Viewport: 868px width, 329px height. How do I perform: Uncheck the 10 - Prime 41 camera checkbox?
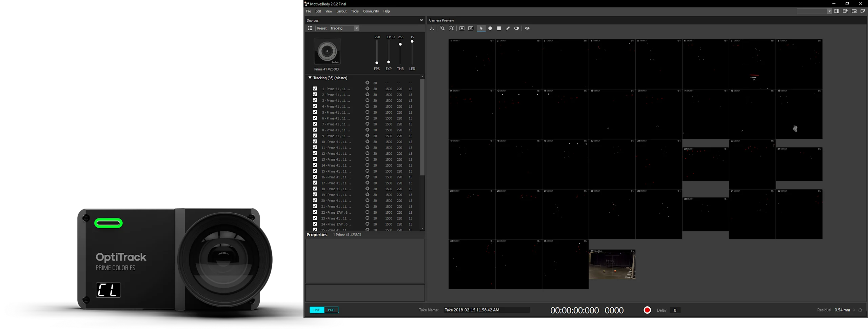(315, 142)
